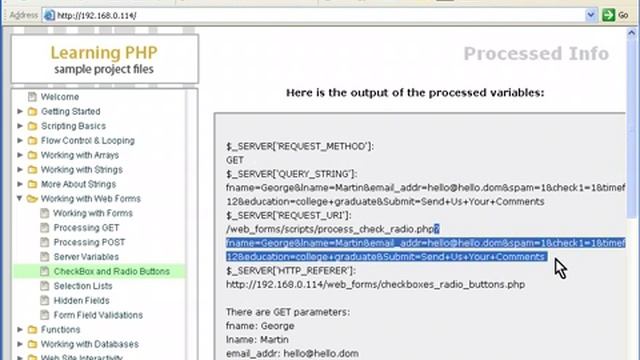This screenshot has width=640, height=360.
Task: Click the page icon in the address bar
Action: click(49, 16)
